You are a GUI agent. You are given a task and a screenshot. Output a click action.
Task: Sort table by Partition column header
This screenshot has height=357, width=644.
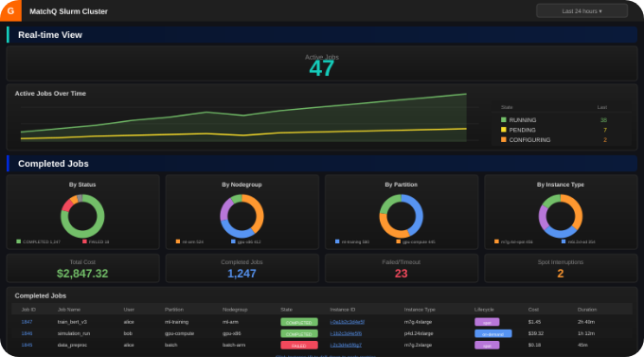tap(174, 310)
